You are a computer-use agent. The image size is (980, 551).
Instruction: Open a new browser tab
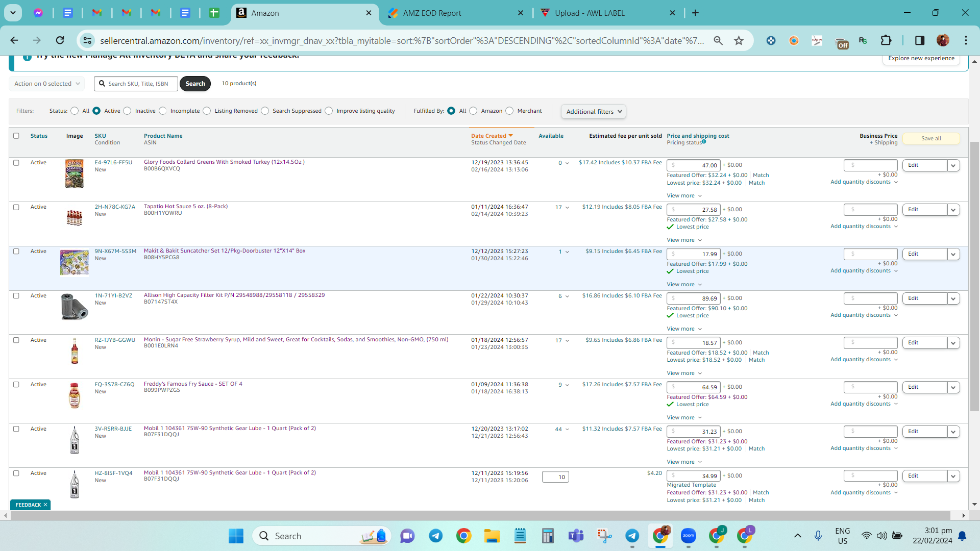[x=695, y=13]
